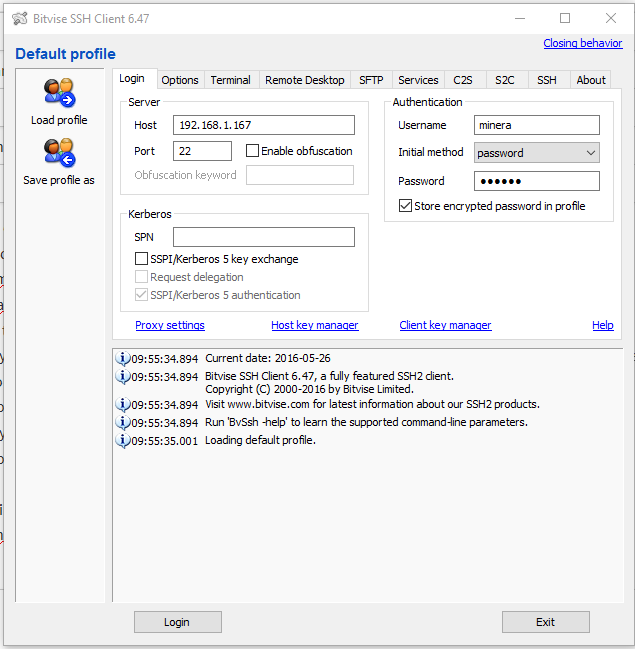Click info icon beside fully featured SSH2 client entry
Viewport: 635px width, 649px height.
point(123,376)
